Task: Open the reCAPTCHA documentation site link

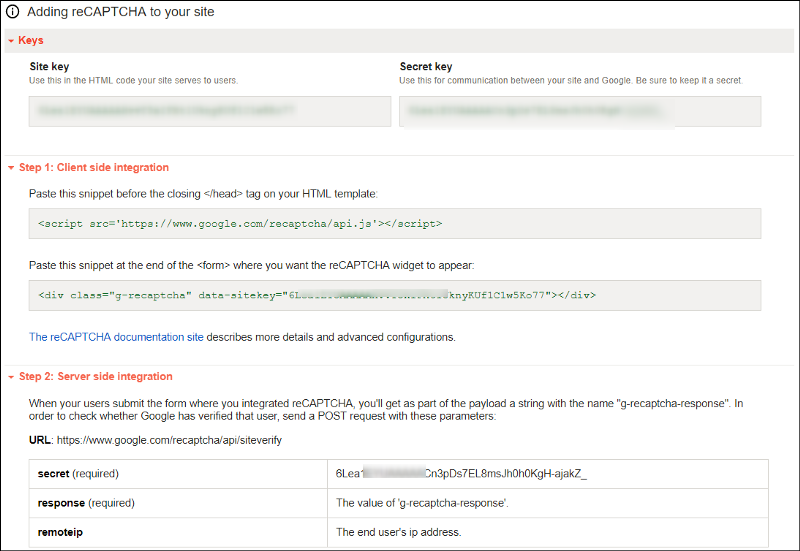Action: coord(116,337)
